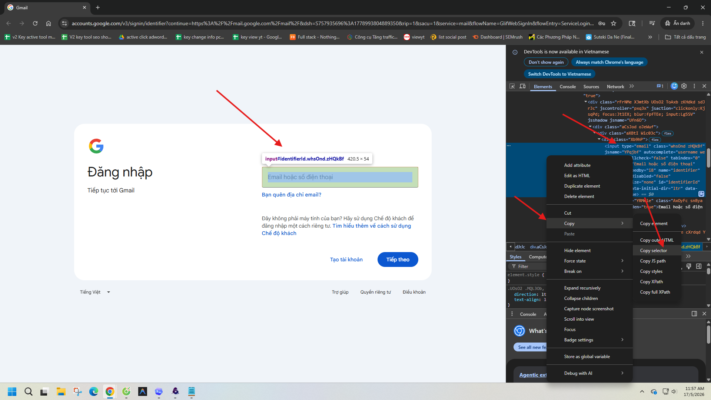Choose Copy full XPath from the submenu
Viewport: 711px width, 400px height.
(x=656, y=292)
